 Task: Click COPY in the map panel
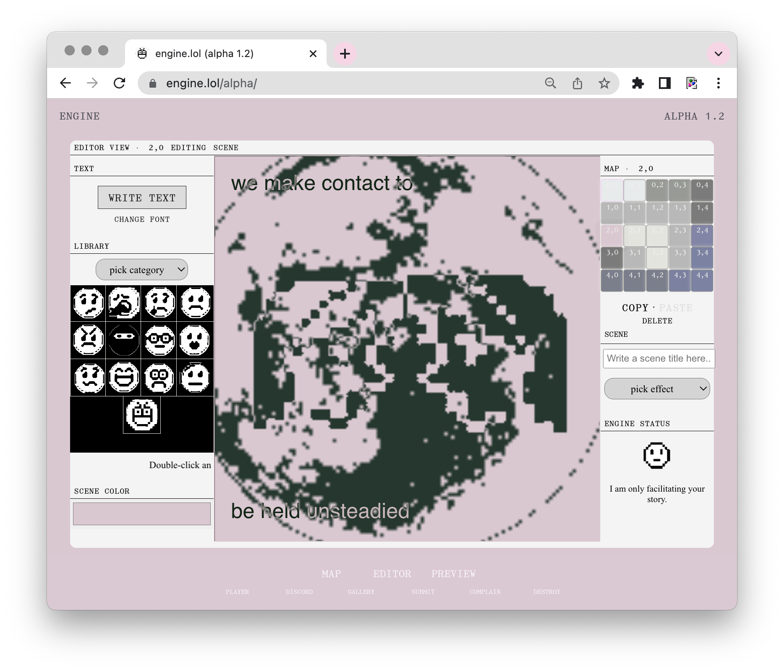click(635, 307)
